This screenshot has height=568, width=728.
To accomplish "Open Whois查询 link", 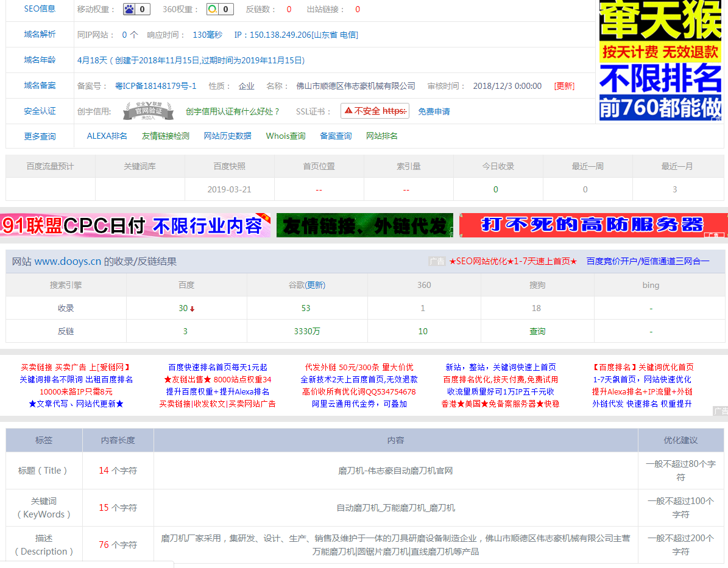I will pyautogui.click(x=286, y=136).
